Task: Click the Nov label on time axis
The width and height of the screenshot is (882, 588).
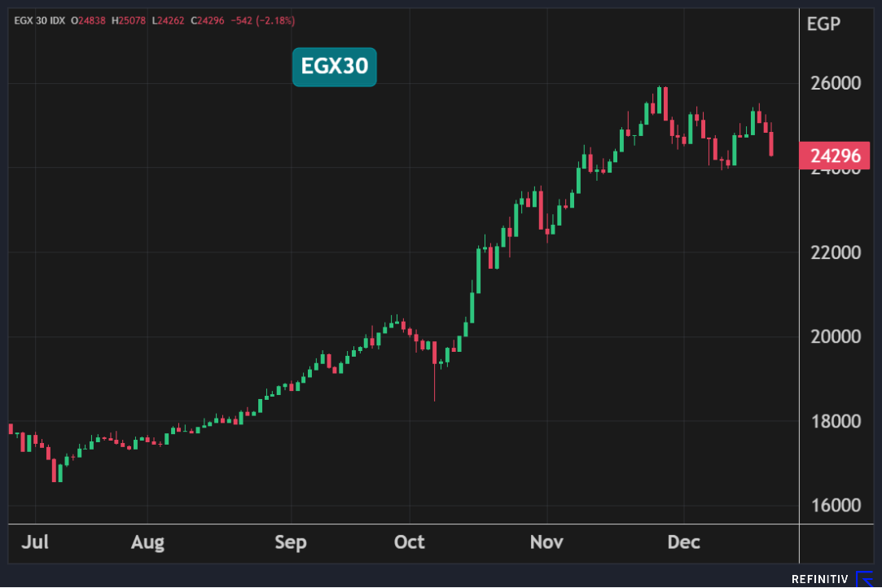Action: click(546, 542)
